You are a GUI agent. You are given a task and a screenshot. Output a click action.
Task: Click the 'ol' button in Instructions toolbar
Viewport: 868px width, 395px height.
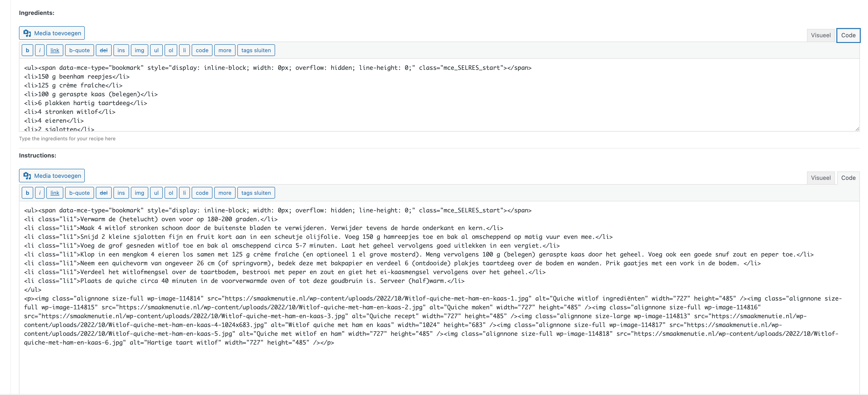170,193
